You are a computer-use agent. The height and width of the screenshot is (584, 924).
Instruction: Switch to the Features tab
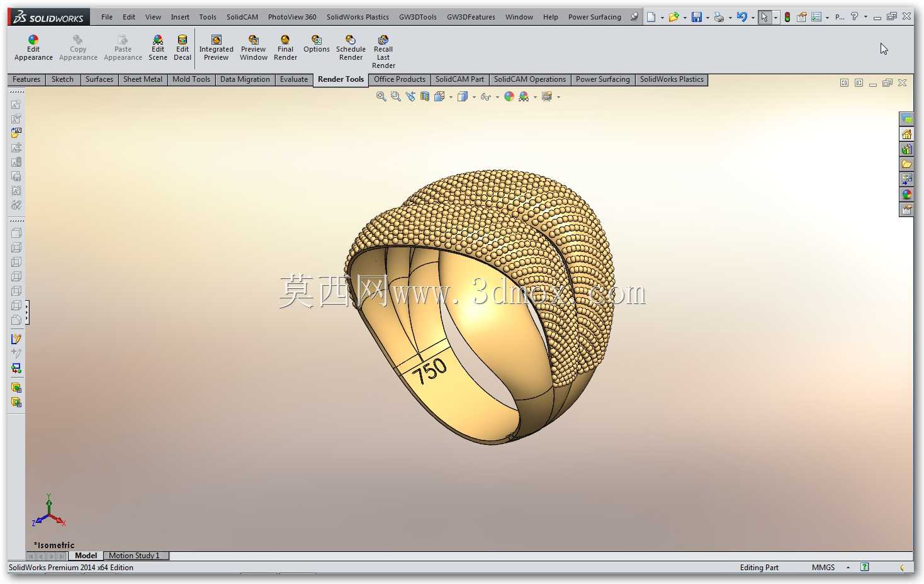pyautogui.click(x=26, y=79)
